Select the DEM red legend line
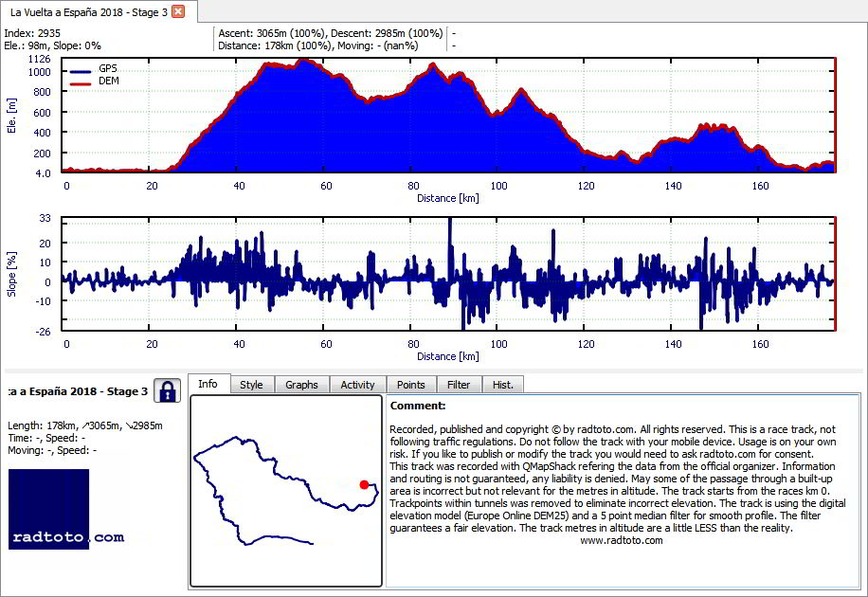 [x=81, y=84]
